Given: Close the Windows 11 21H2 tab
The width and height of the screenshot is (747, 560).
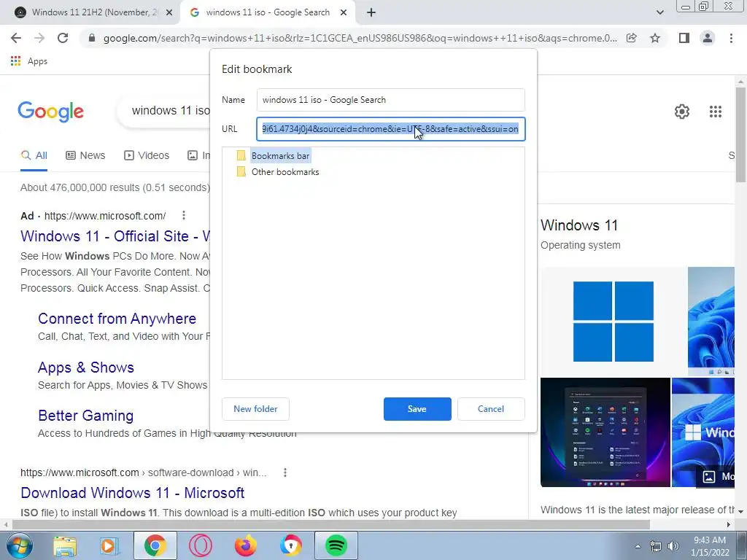Looking at the screenshot, I should click(x=169, y=13).
